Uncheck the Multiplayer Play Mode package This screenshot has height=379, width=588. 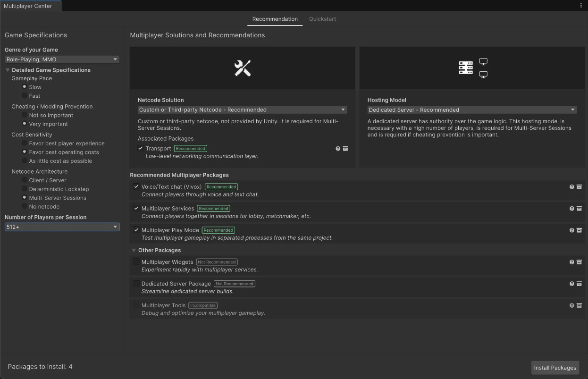(x=136, y=229)
